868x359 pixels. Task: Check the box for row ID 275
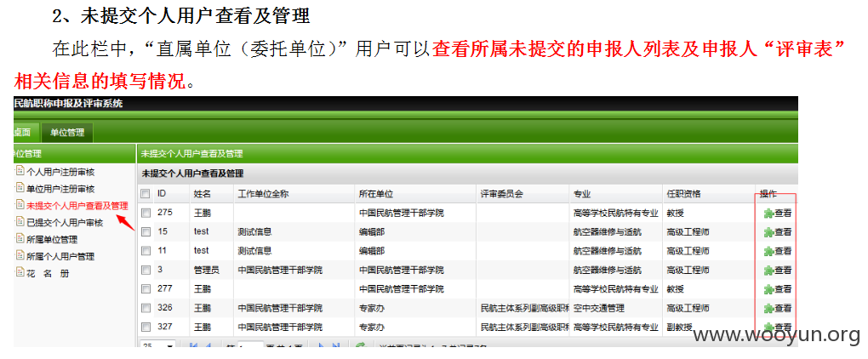(146, 213)
